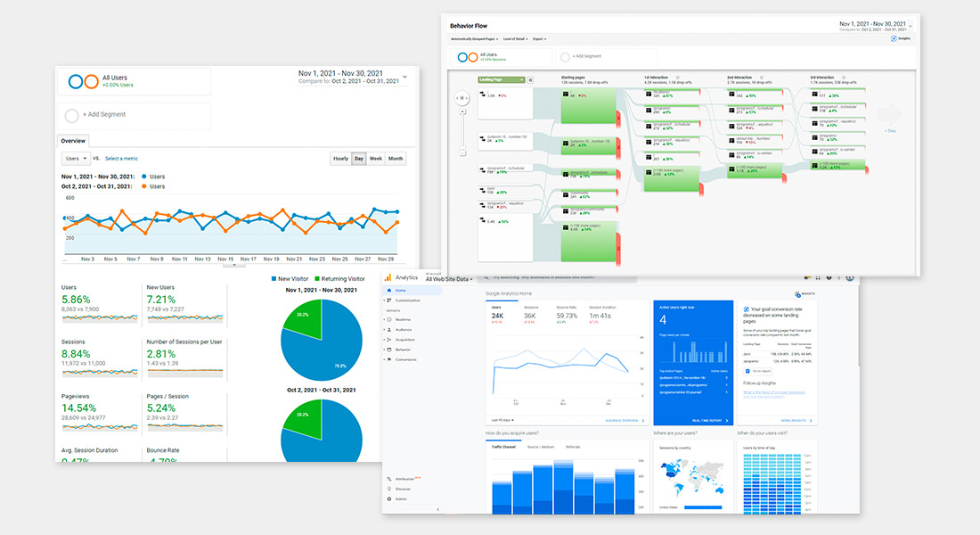980x535 pixels.
Task: Click the gear icon beside Landing Page
Action: (x=531, y=80)
